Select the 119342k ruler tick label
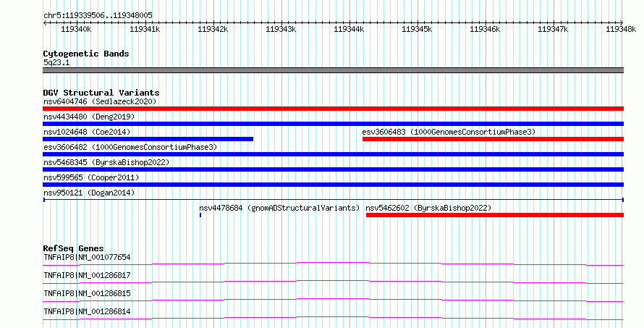This screenshot has height=328, width=644. pos(213,29)
